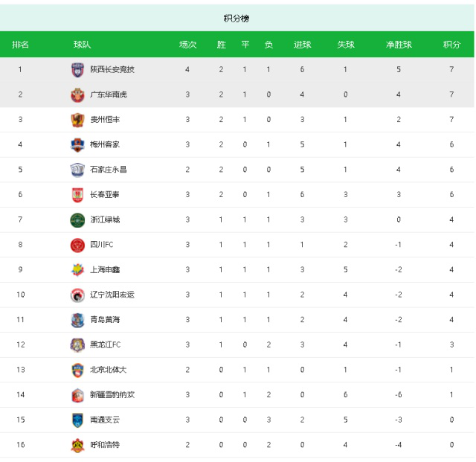Click the 陕西长安竞技 team logo
Screen dimensions: 476x462
click(x=77, y=69)
